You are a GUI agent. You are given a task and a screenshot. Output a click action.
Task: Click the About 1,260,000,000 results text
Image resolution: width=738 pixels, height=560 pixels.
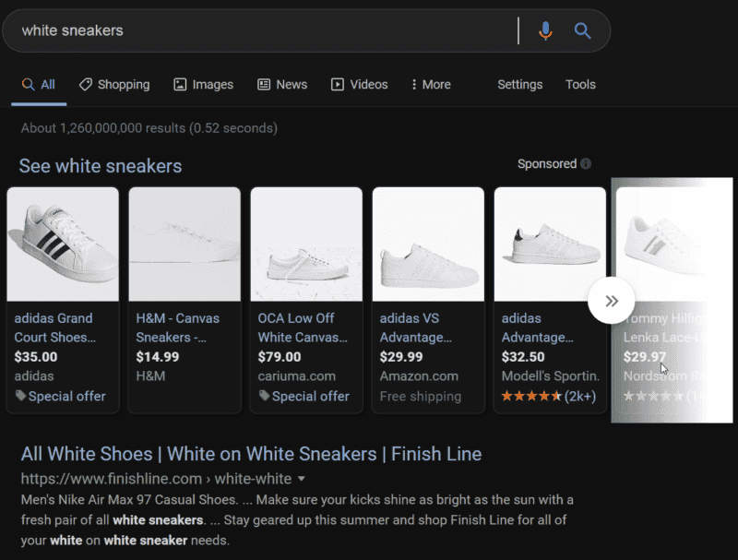click(x=149, y=128)
